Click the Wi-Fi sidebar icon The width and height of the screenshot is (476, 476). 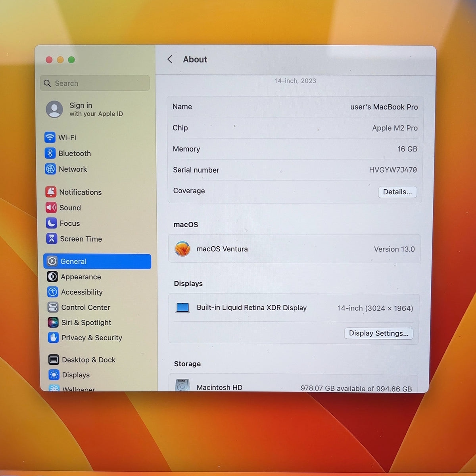(50, 137)
